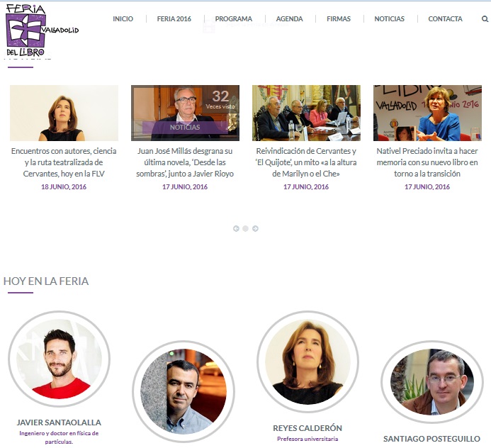
Task: Click the Feria del Libro Valladolid logo
Action: point(42,30)
